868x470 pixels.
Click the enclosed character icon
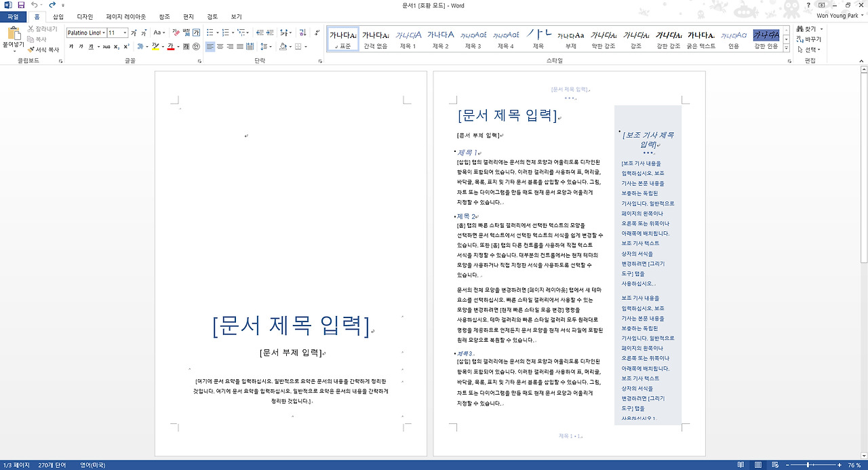click(196, 46)
